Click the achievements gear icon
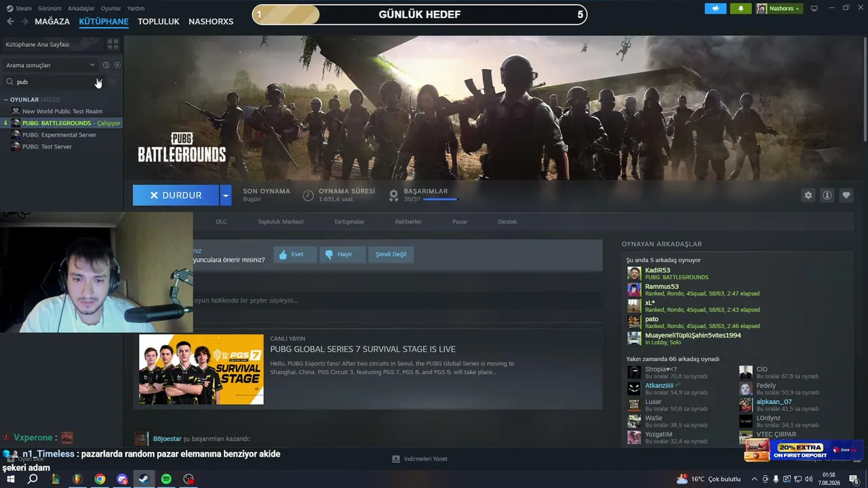 (x=393, y=195)
